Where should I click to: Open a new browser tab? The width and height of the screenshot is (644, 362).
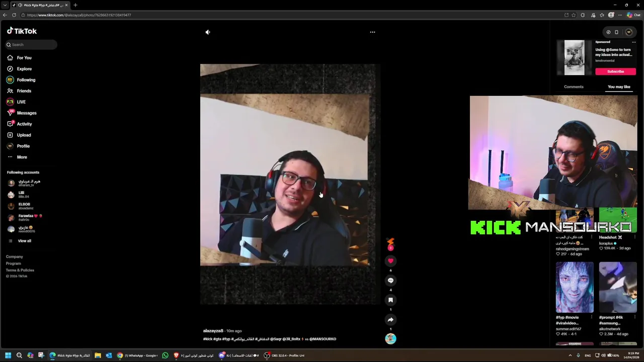75,5
